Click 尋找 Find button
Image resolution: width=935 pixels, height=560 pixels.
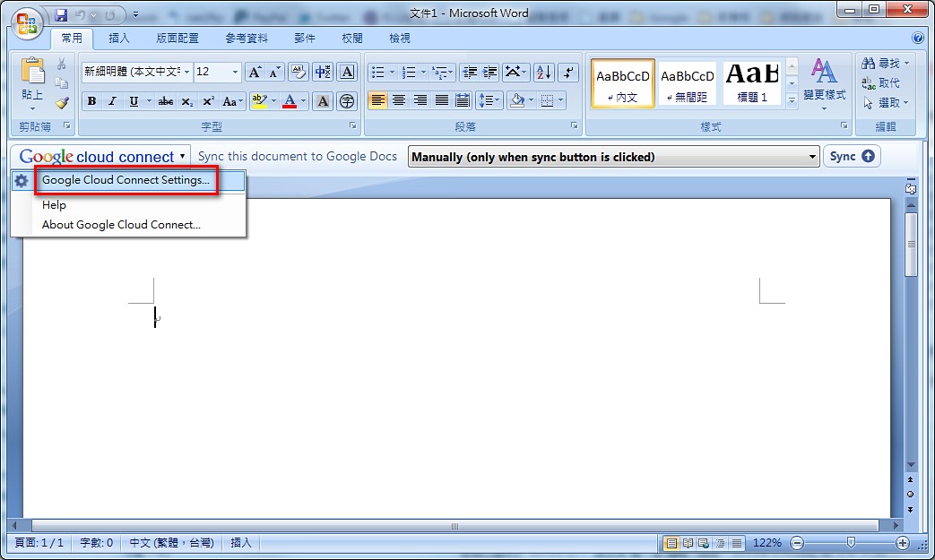pyautogui.click(x=885, y=63)
